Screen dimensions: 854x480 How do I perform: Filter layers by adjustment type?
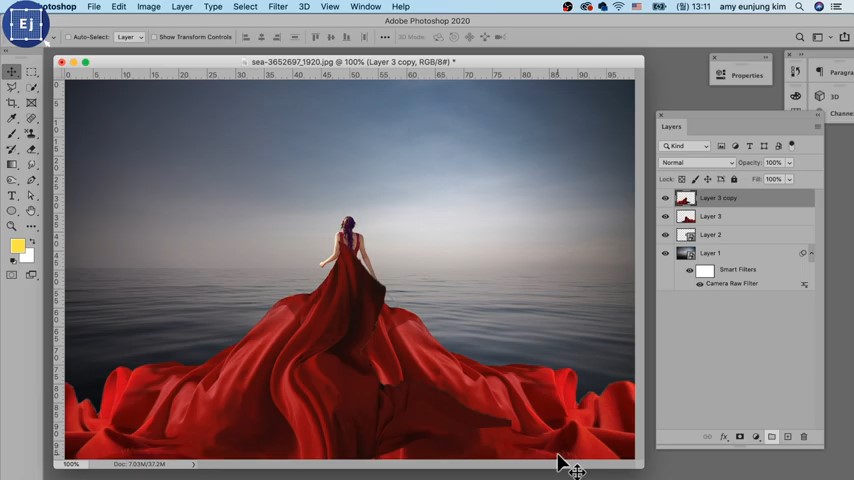[x=735, y=146]
